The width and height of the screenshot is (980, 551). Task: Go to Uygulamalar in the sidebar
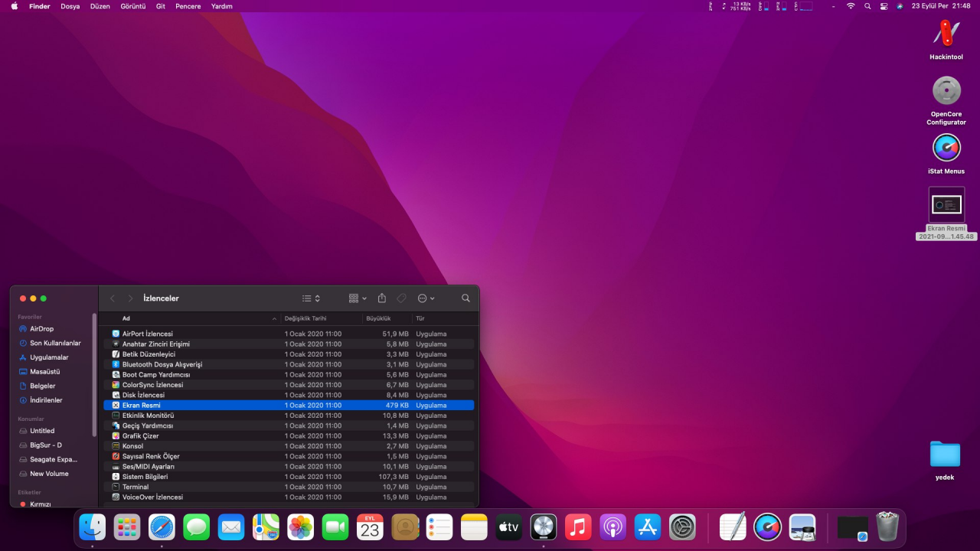(49, 357)
